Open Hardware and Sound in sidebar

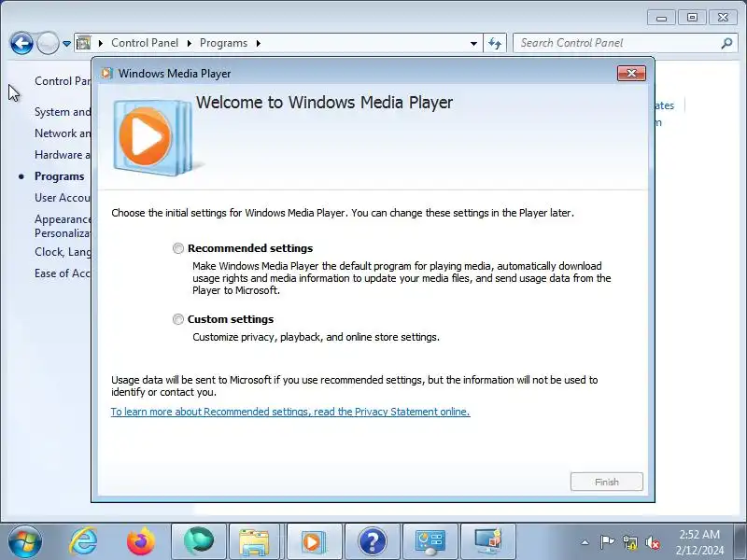(62, 155)
